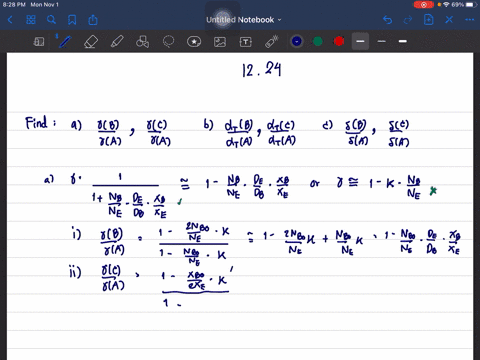The height and width of the screenshot is (360, 480).
Task: Open the search tool
Action: [x=51, y=20]
